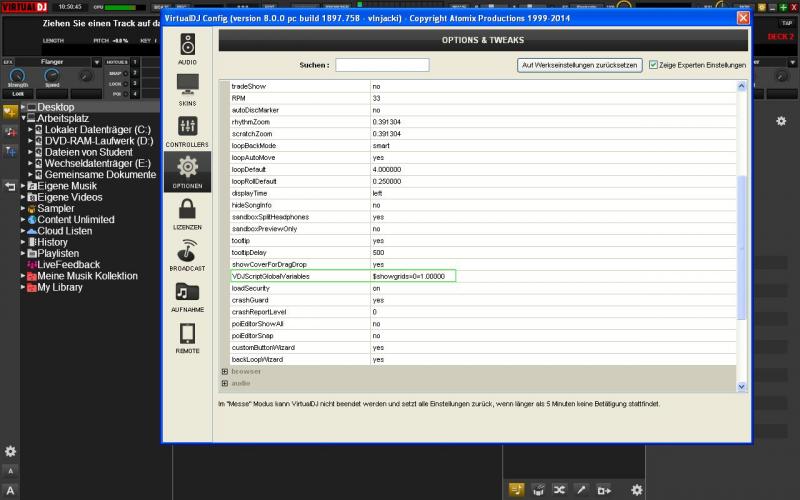Click hot cue button 1

(x=135, y=62)
